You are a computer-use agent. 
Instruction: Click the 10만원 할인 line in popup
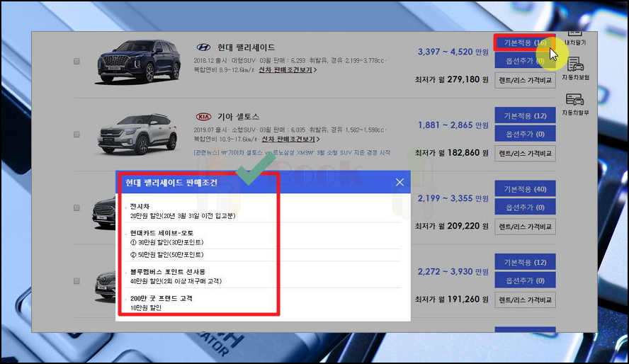tap(146, 308)
